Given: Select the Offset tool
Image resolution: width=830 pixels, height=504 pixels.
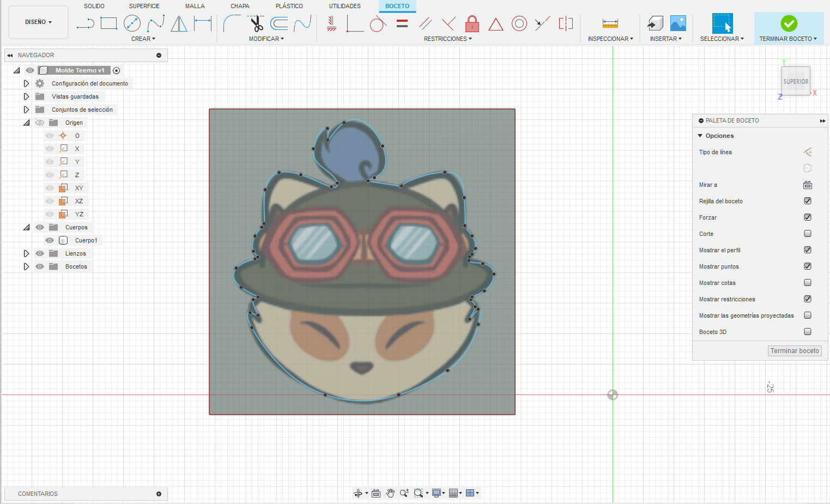Looking at the screenshot, I should [279, 23].
